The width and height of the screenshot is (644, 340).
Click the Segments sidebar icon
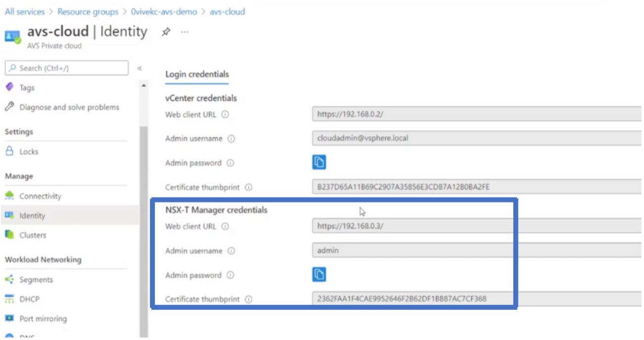(9, 280)
